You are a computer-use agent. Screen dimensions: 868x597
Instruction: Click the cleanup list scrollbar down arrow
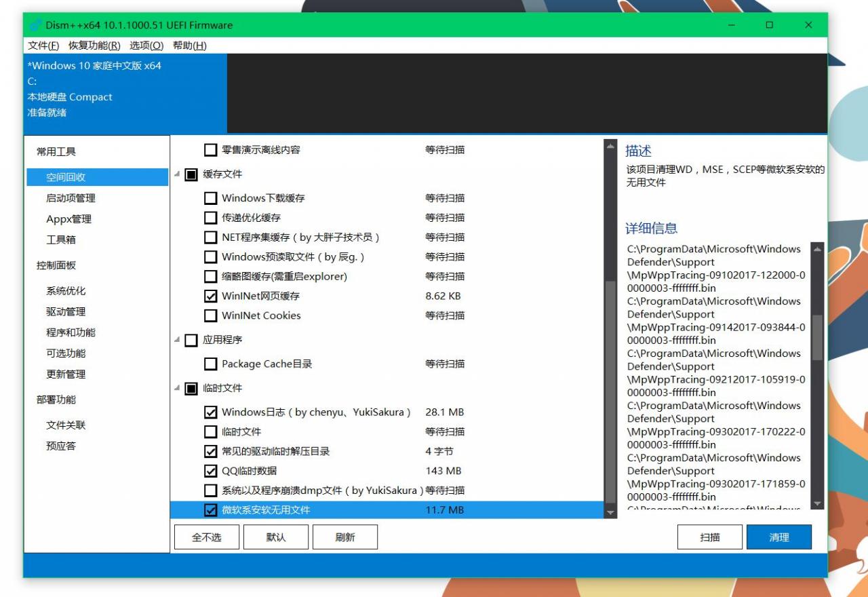tap(611, 513)
